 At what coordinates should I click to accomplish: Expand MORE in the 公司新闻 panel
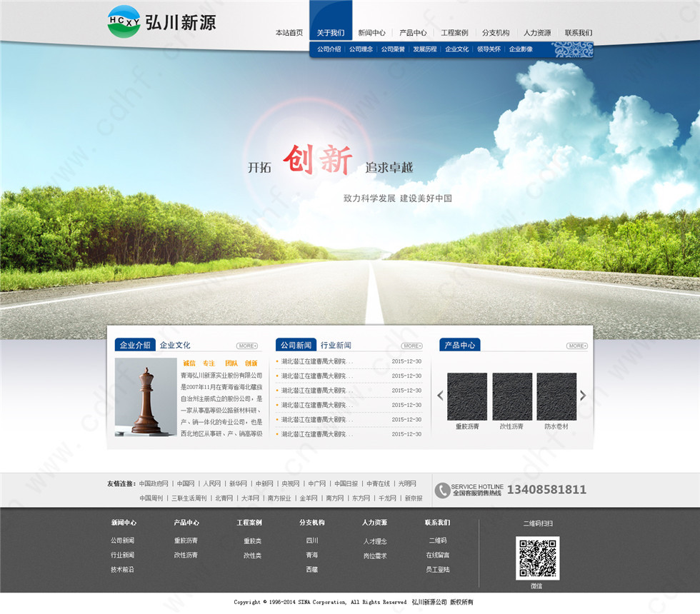tap(411, 346)
